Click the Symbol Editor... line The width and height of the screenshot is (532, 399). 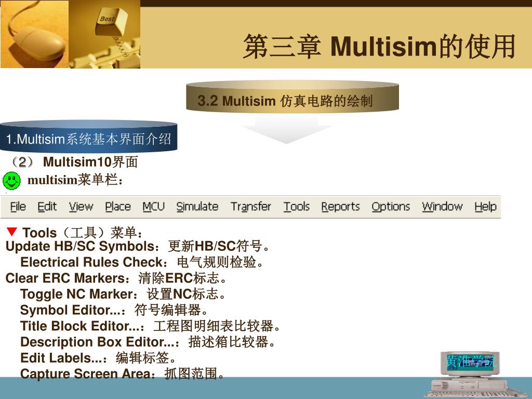pos(114,310)
